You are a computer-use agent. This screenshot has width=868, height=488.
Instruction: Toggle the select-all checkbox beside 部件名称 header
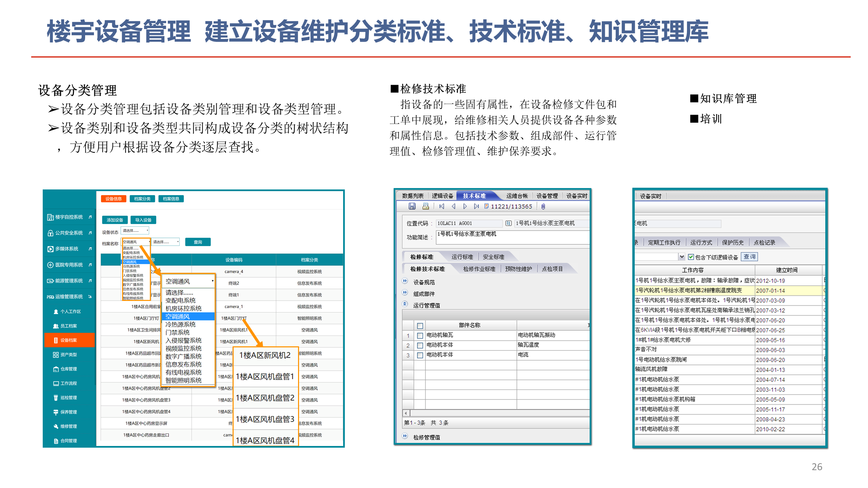click(420, 326)
